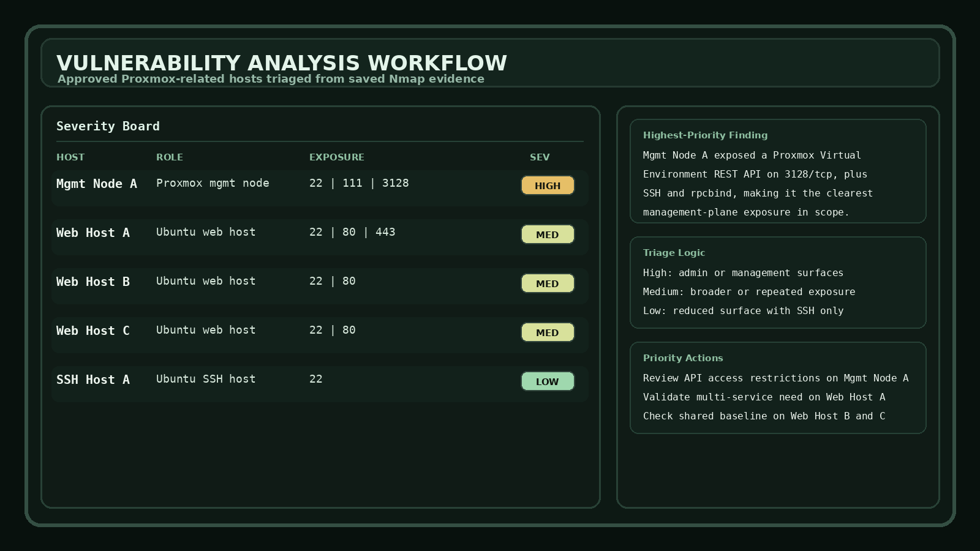The height and width of the screenshot is (551, 980).
Task: Click the 'Ubuntu SSH host' role cell
Action: (x=206, y=379)
